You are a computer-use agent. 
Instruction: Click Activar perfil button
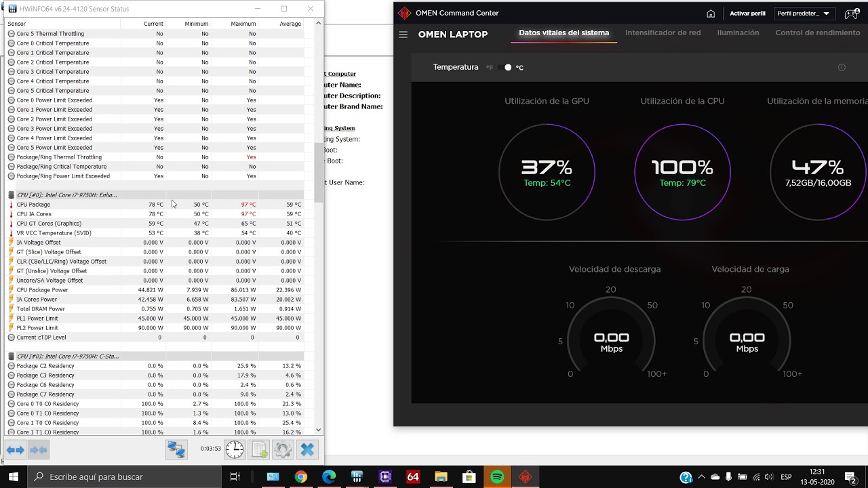coord(747,14)
